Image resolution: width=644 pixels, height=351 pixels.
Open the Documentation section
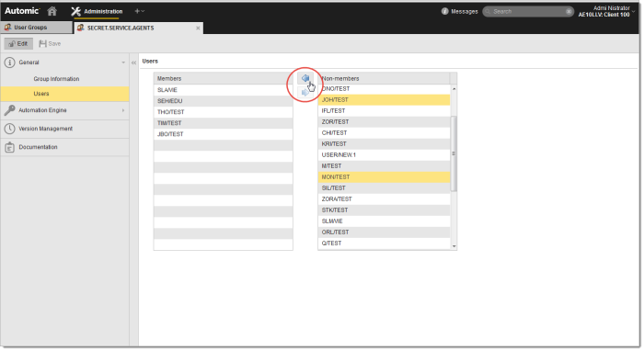65,147
